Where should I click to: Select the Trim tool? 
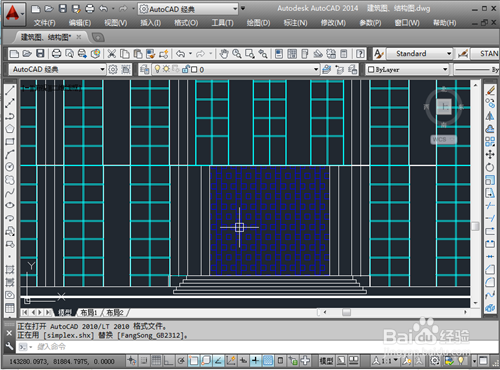(x=490, y=206)
